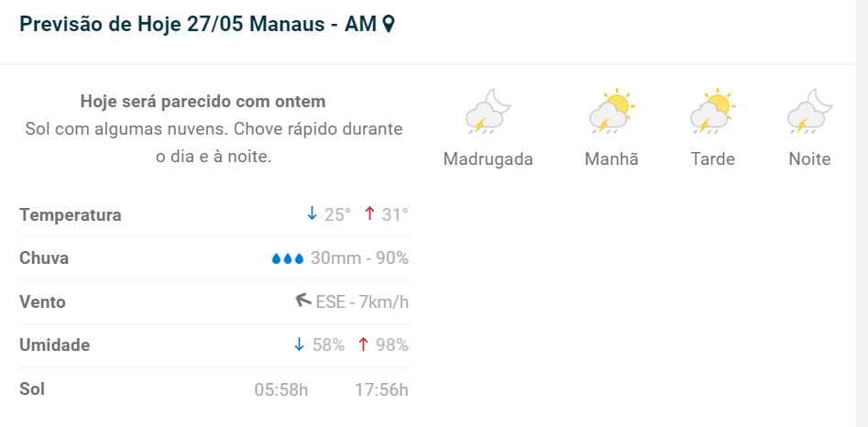Click the Temperatura row label
Image resolution: width=868 pixels, height=427 pixels.
coord(71,215)
